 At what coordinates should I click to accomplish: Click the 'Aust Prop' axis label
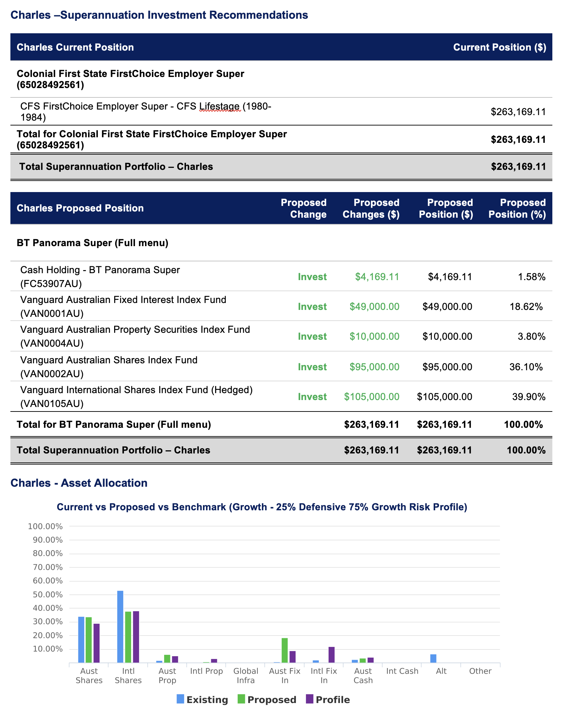pos(168,676)
